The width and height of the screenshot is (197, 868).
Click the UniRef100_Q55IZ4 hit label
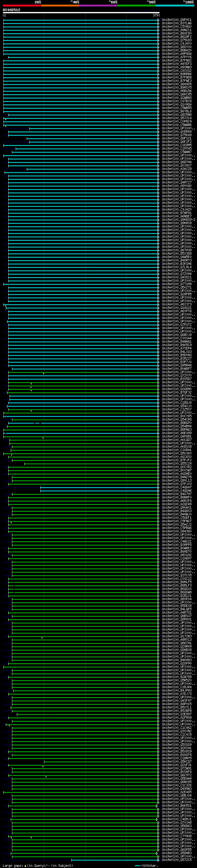tap(177, 463)
